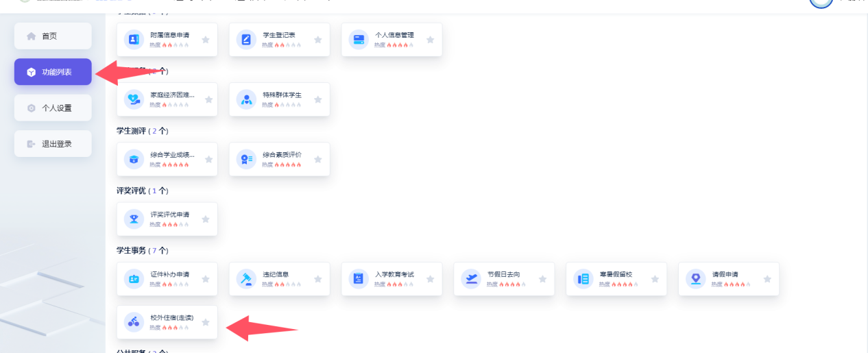Open the 证件补办申请 link
The image size is (868, 353).
(169, 275)
